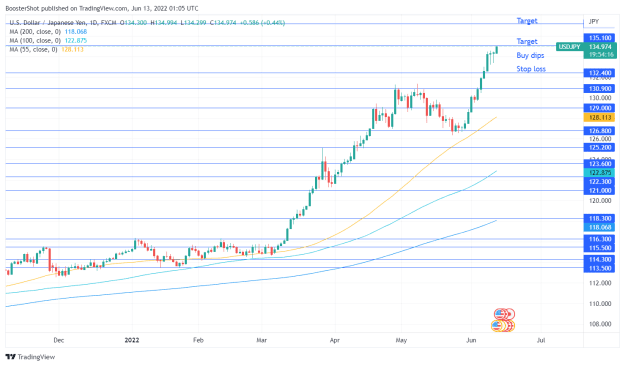625x366 pixels.
Task: Click the 123.600 price level label
Action: point(599,163)
